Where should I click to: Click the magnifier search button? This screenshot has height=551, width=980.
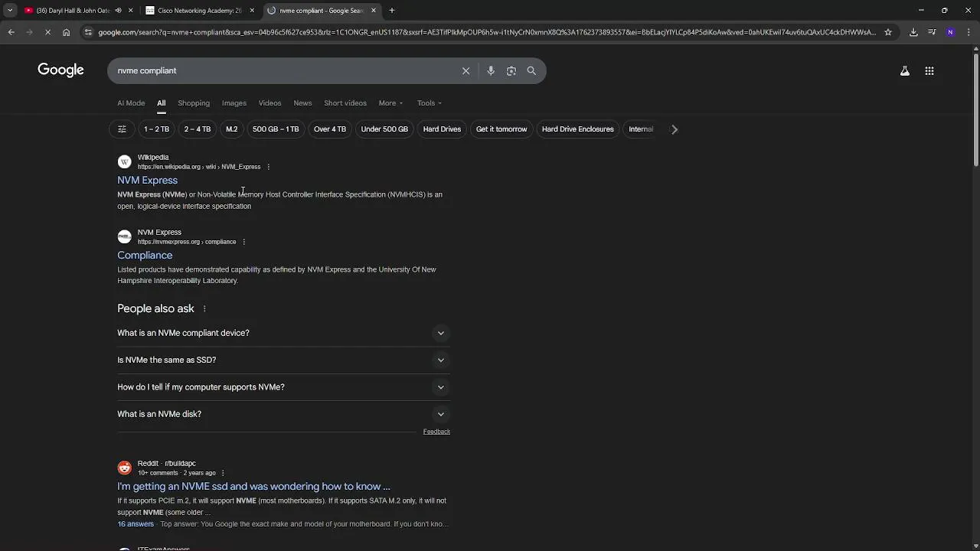[x=531, y=70]
